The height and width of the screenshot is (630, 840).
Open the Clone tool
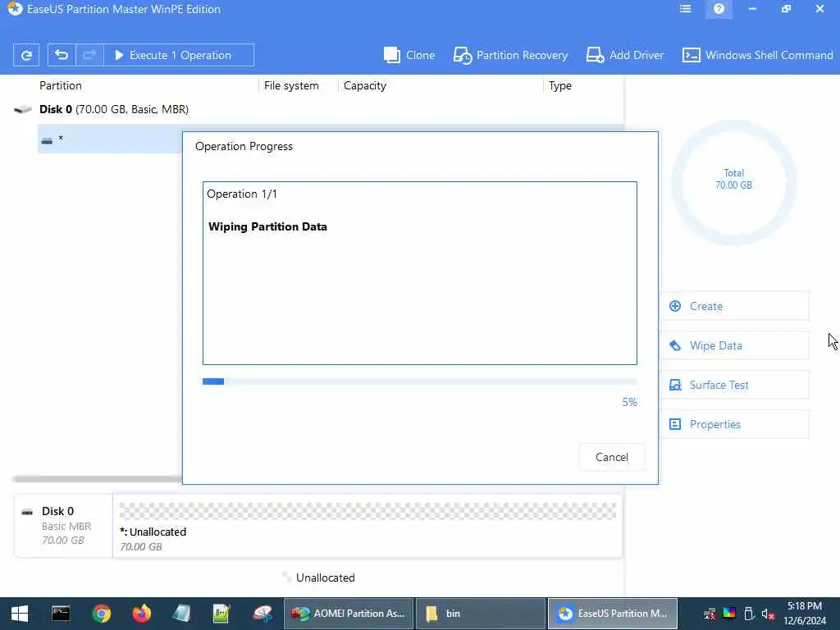pyautogui.click(x=409, y=55)
